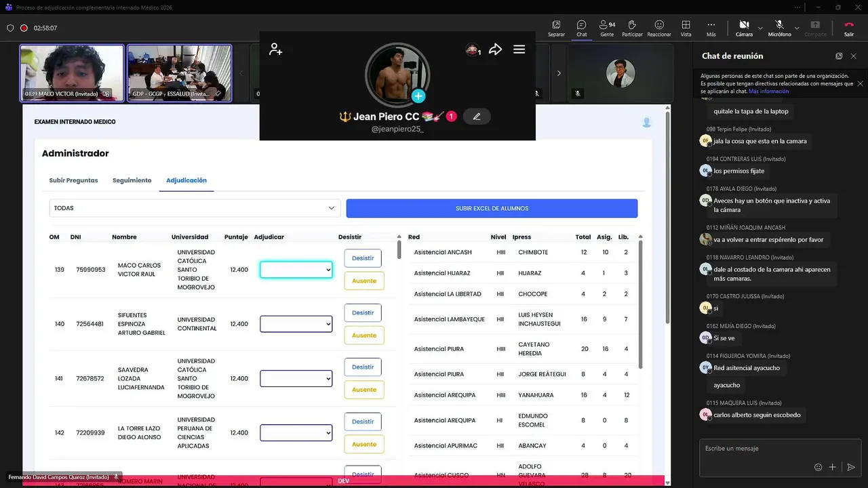
Task: Click the blue plus on profile picture
Action: (x=418, y=96)
